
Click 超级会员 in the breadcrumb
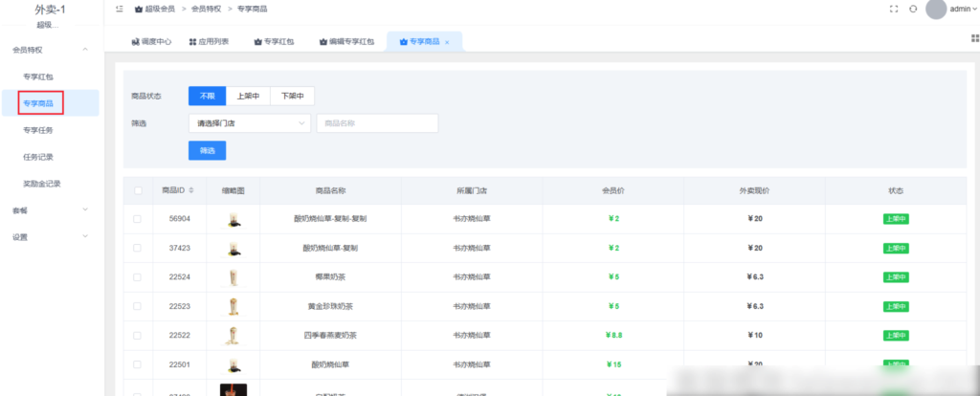(160, 10)
